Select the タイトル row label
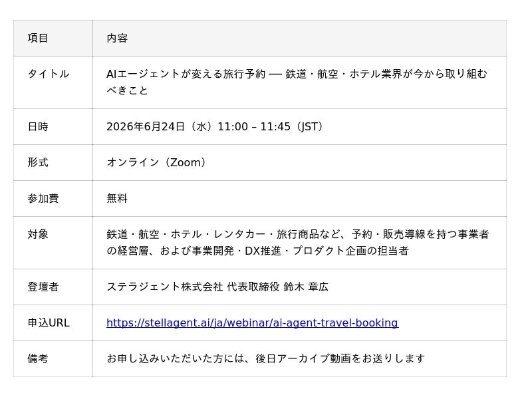Image resolution: width=532 pixels, height=397 pixels. pyautogui.click(x=49, y=74)
